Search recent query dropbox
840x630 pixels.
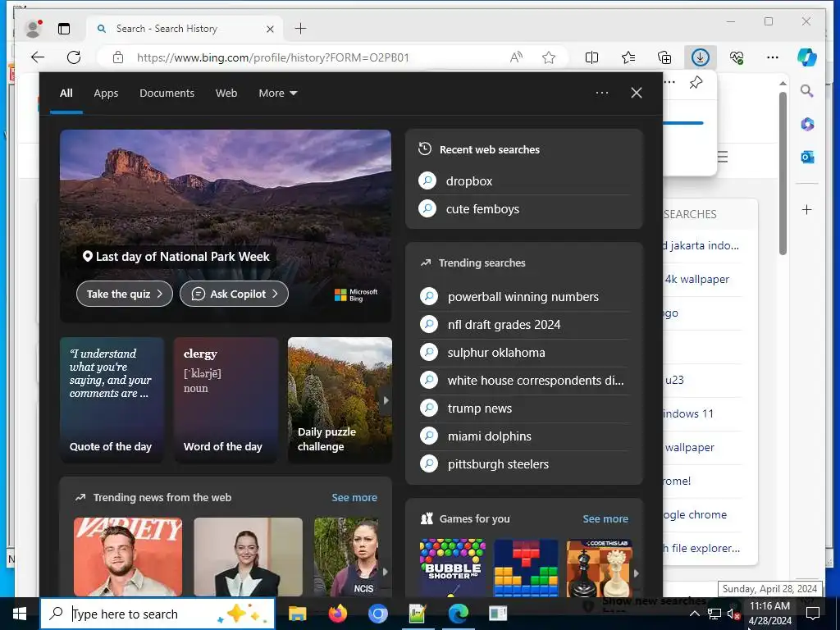[524, 181]
